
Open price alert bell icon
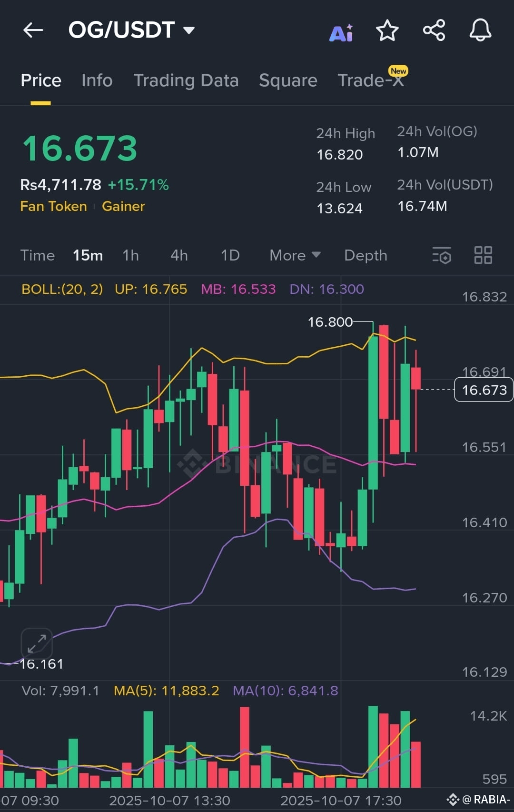[480, 30]
